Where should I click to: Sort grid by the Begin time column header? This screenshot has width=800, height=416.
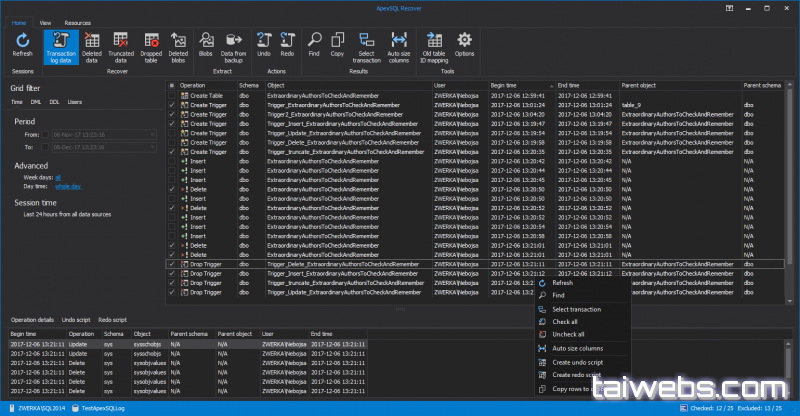[503, 87]
